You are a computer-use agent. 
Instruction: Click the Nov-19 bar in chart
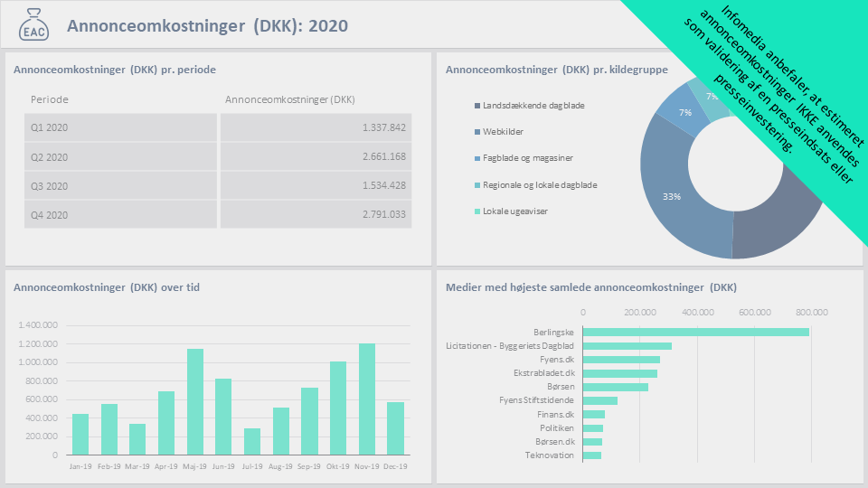point(366,399)
